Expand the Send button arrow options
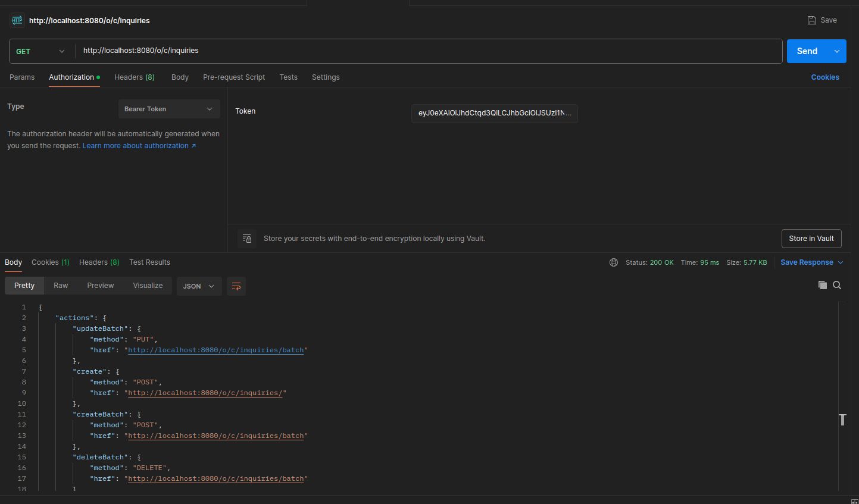This screenshot has width=859, height=504. click(x=836, y=51)
